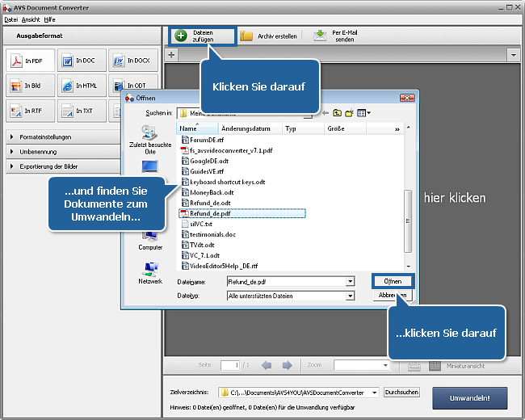This screenshot has height=420, width=525.
Task: Click the file list vertical scrollbar thumb
Action: pos(408,221)
